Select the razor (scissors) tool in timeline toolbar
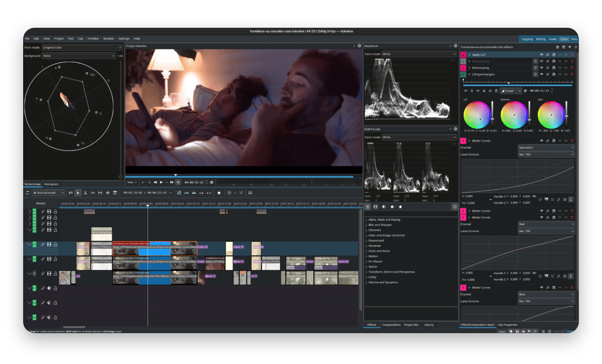The image size is (602, 364). click(85, 193)
